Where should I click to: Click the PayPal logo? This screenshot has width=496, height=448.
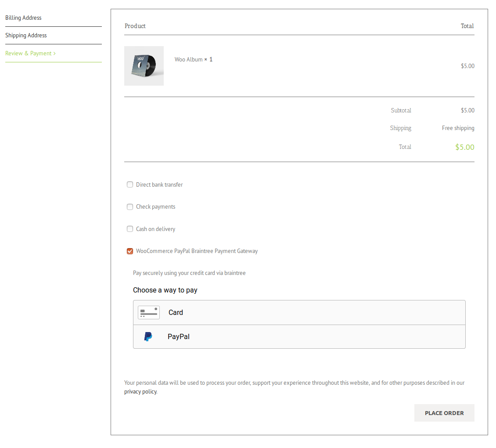click(148, 336)
